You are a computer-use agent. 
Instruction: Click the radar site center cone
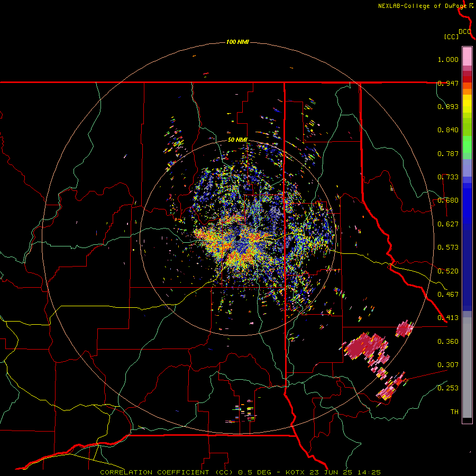239,238
